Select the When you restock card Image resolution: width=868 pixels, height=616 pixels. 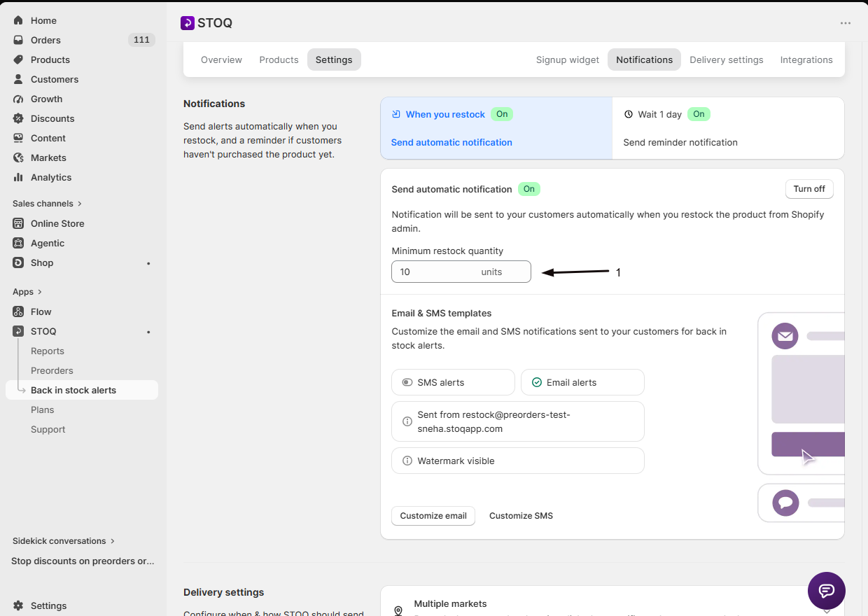pyautogui.click(x=496, y=128)
